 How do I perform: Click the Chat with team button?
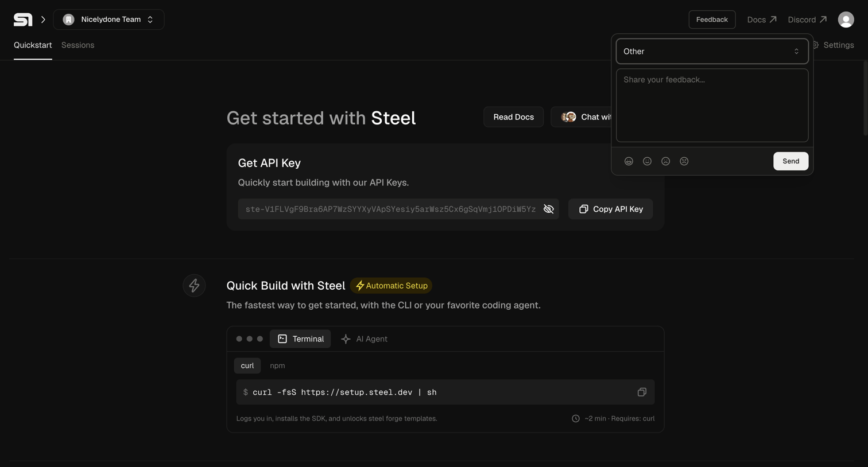(x=582, y=117)
